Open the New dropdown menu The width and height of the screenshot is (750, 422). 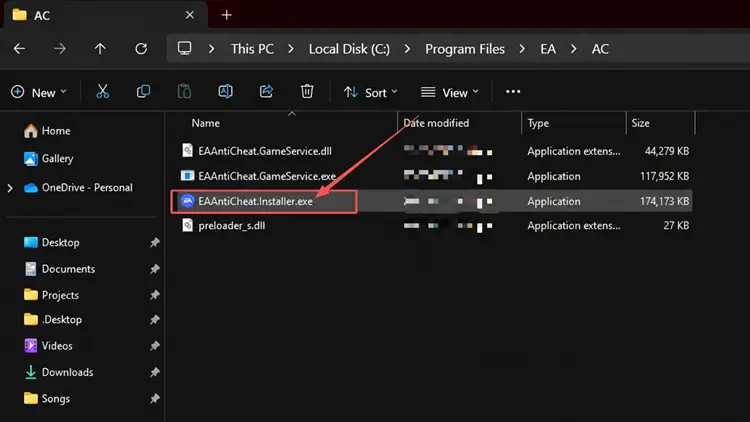[x=39, y=92]
